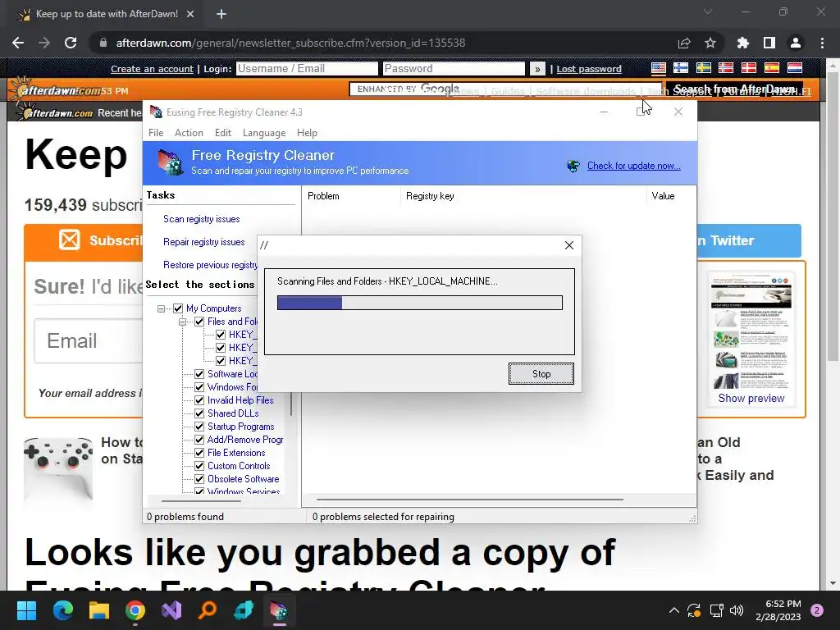Click the Stop button in scanning dialog
Screen dimensions: 840x630
(541, 374)
